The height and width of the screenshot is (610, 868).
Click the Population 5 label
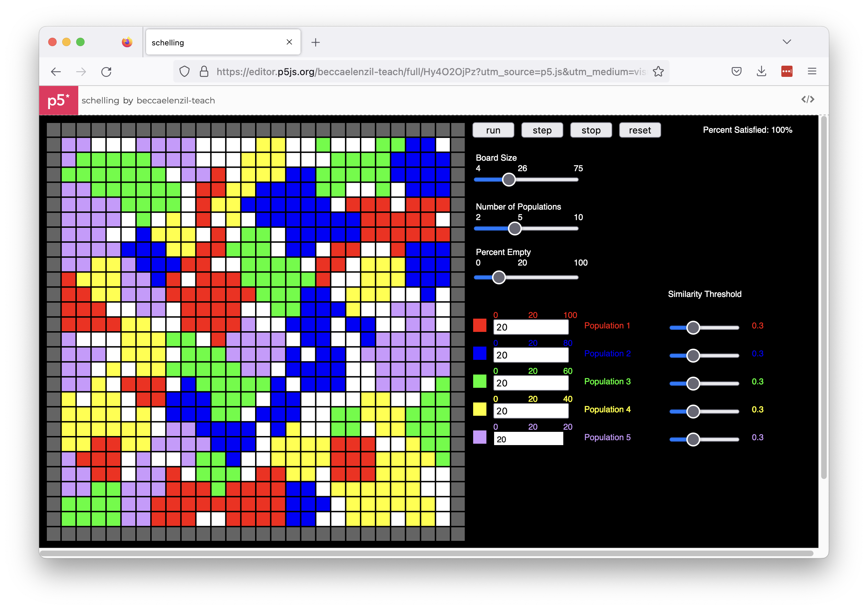(607, 438)
